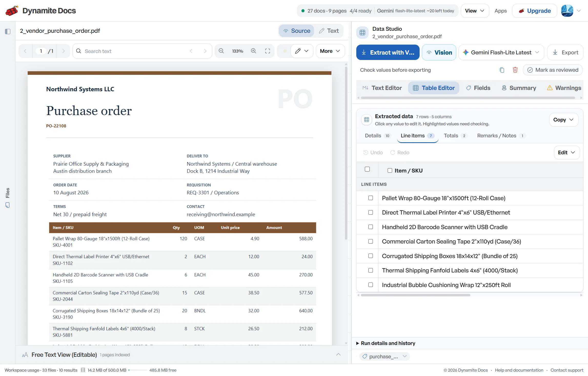
Task: Open Help and documentation link
Action: pyautogui.click(x=519, y=370)
